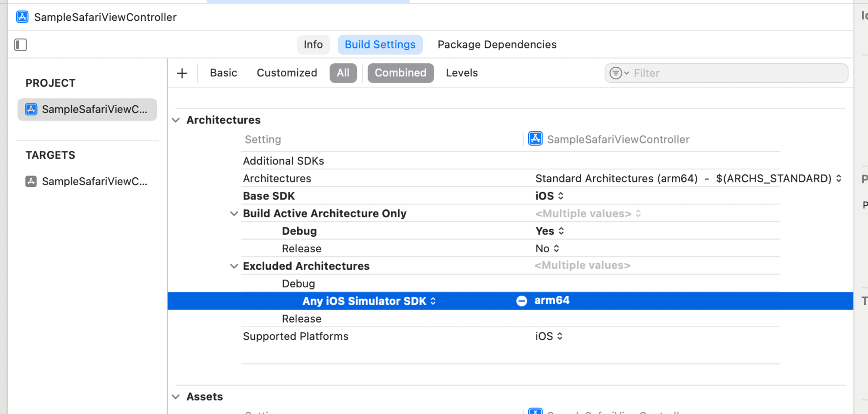
Task: Click the Architectures section heading
Action: (x=224, y=120)
